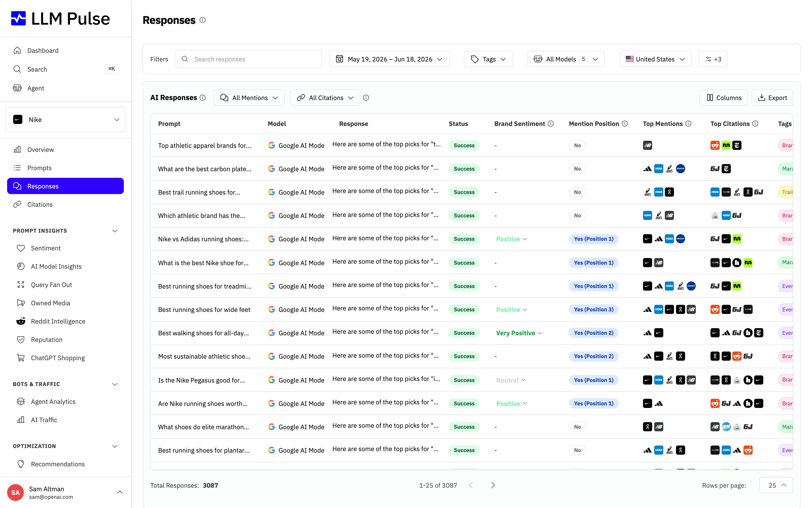
Task: Click the Prompt column header
Action: [169, 124]
